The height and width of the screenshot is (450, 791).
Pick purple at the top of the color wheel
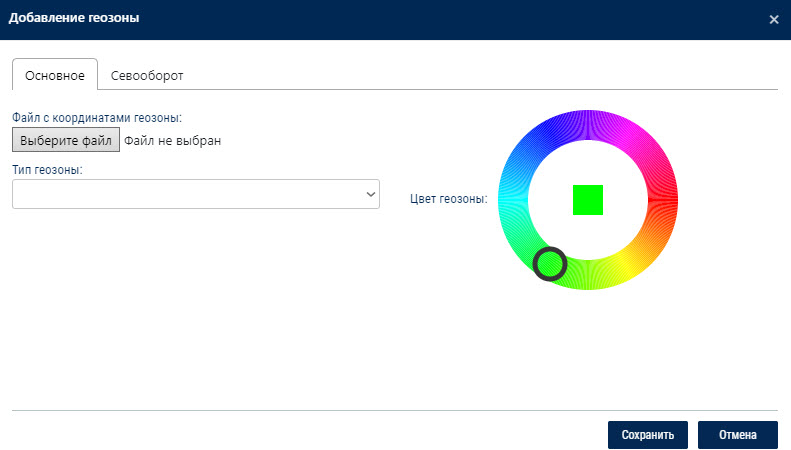(588, 125)
